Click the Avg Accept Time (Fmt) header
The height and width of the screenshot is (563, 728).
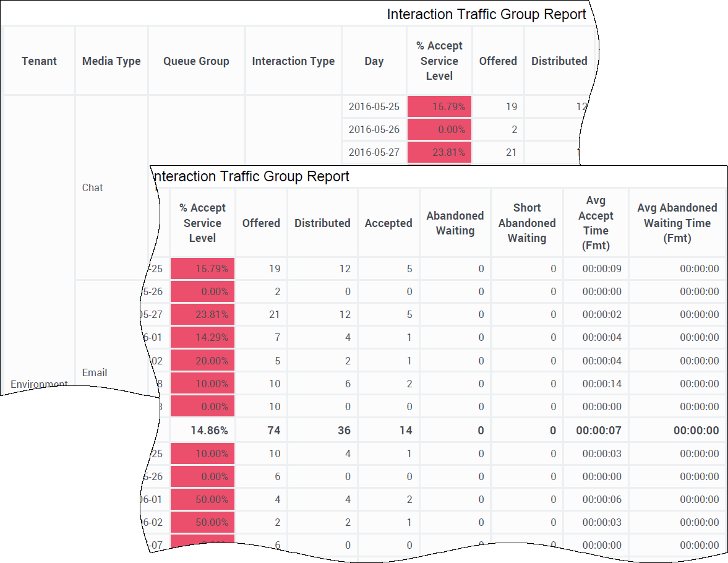pos(596,223)
